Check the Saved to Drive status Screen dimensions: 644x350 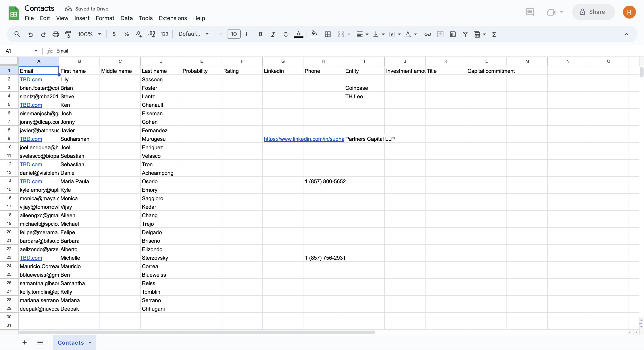click(x=87, y=9)
